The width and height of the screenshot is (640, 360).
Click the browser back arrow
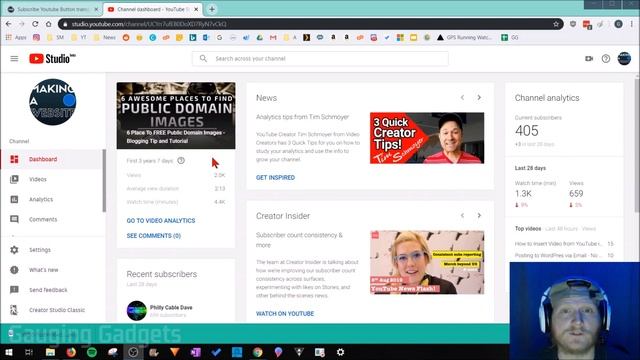point(9,24)
